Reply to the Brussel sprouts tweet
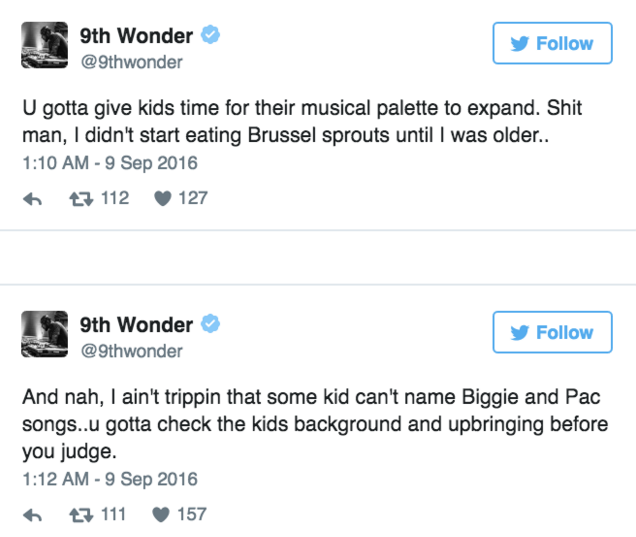The width and height of the screenshot is (636, 537). [x=32, y=199]
